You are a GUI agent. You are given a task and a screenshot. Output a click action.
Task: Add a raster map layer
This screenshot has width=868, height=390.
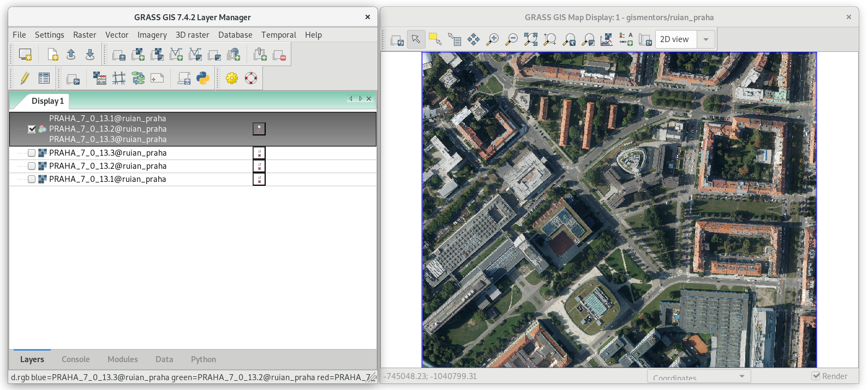click(x=138, y=55)
